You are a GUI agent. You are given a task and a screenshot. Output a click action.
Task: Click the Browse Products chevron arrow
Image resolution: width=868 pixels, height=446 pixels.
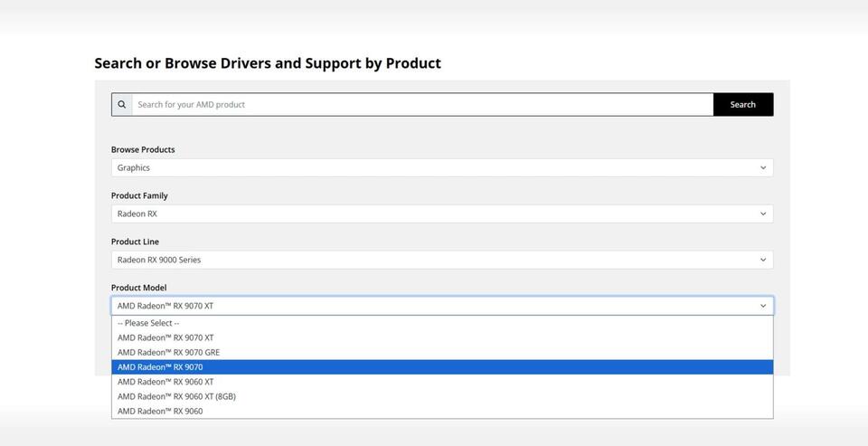point(763,168)
